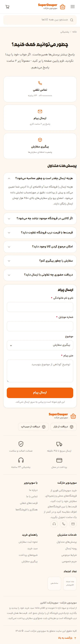Click the نام و نام خانوادگی input field

pos(40,307)
